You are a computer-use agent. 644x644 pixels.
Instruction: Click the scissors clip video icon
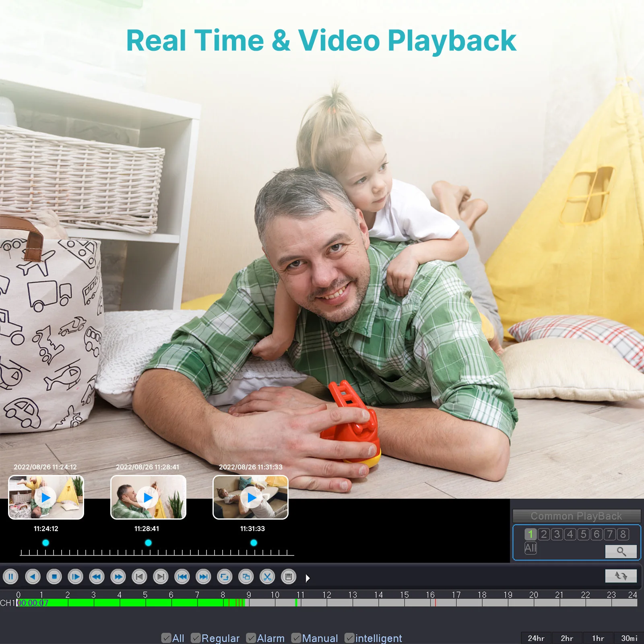pyautogui.click(x=267, y=577)
